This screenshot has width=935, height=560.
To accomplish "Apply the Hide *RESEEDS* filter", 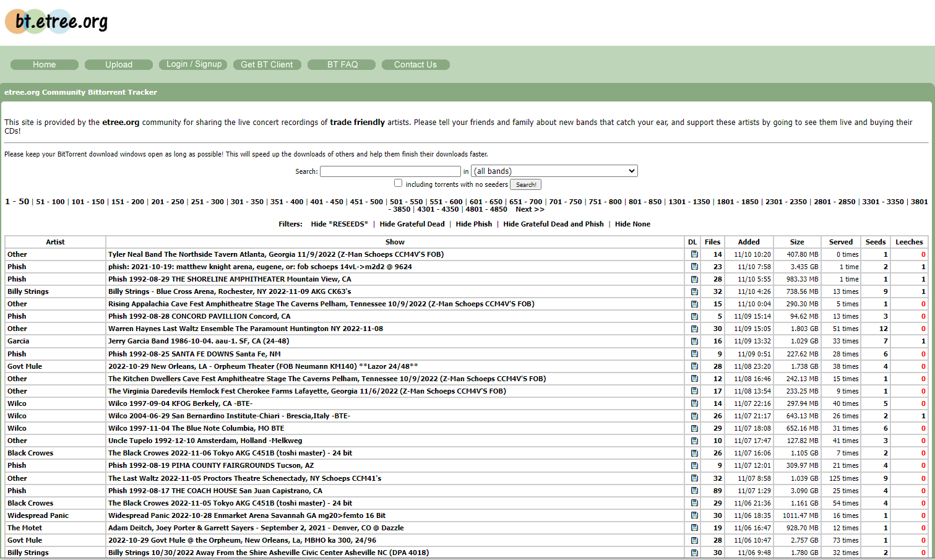I will click(339, 224).
